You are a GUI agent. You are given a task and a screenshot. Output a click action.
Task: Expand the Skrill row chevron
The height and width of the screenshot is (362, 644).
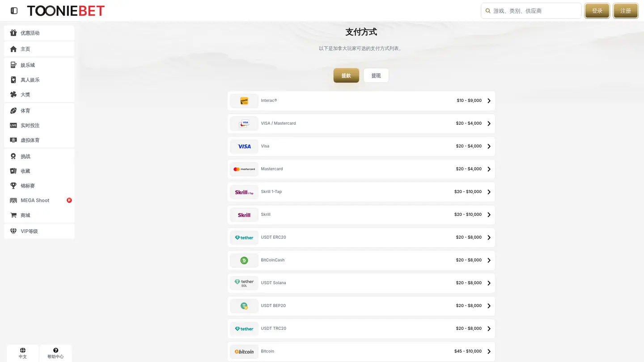(489, 215)
